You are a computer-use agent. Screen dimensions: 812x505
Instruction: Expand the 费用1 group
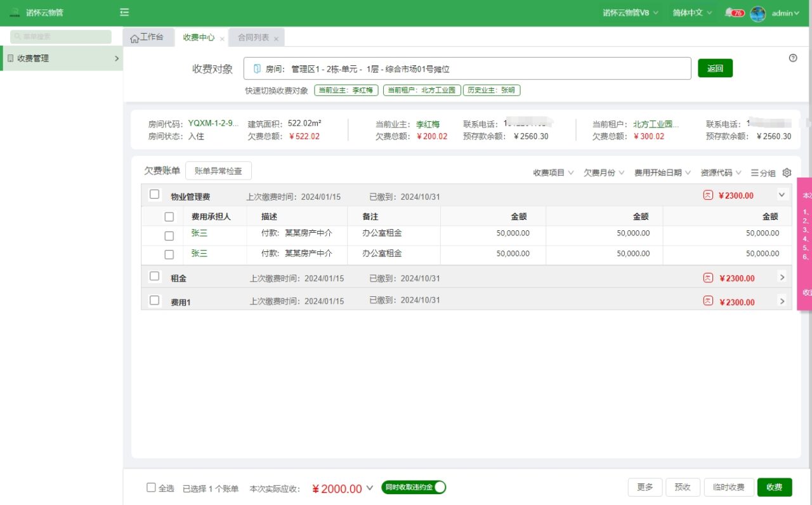(x=782, y=301)
